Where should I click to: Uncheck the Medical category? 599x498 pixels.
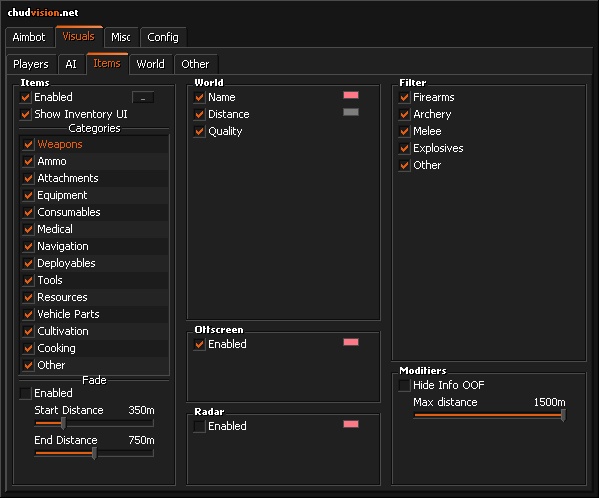pyautogui.click(x=28, y=229)
